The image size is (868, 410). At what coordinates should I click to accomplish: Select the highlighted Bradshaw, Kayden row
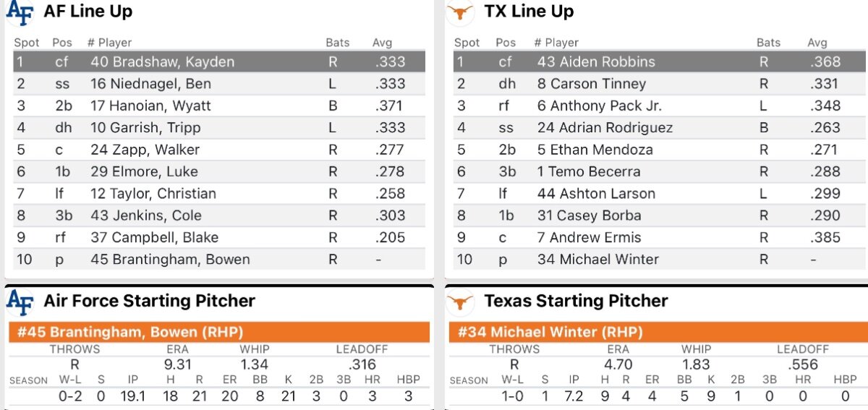coord(218,61)
